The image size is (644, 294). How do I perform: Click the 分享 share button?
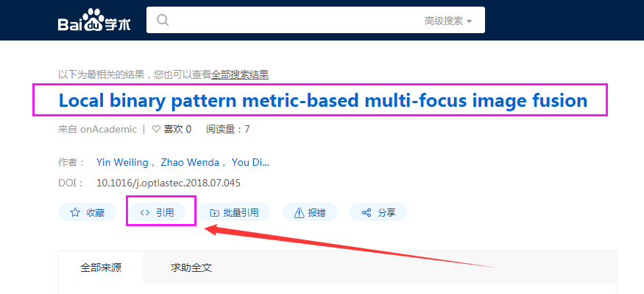coord(378,213)
